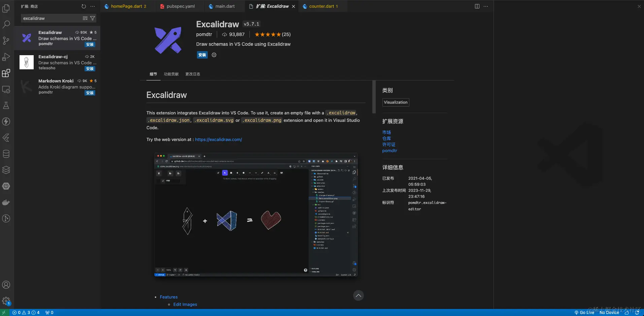The width and height of the screenshot is (644, 316).
Task: Install Excalidraw from the sidebar list
Action: tap(90, 44)
